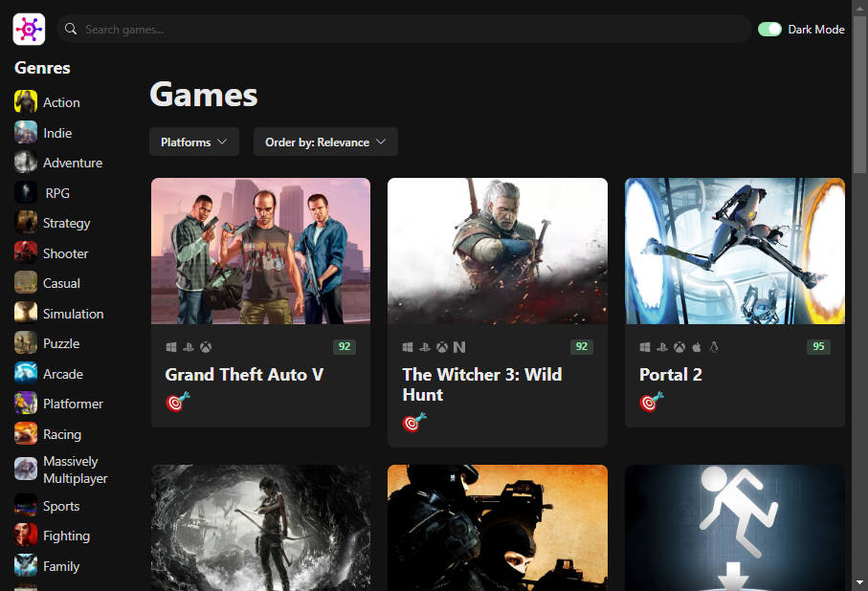This screenshot has height=591, width=868.
Task: Click the Search games input field
Action: click(404, 29)
